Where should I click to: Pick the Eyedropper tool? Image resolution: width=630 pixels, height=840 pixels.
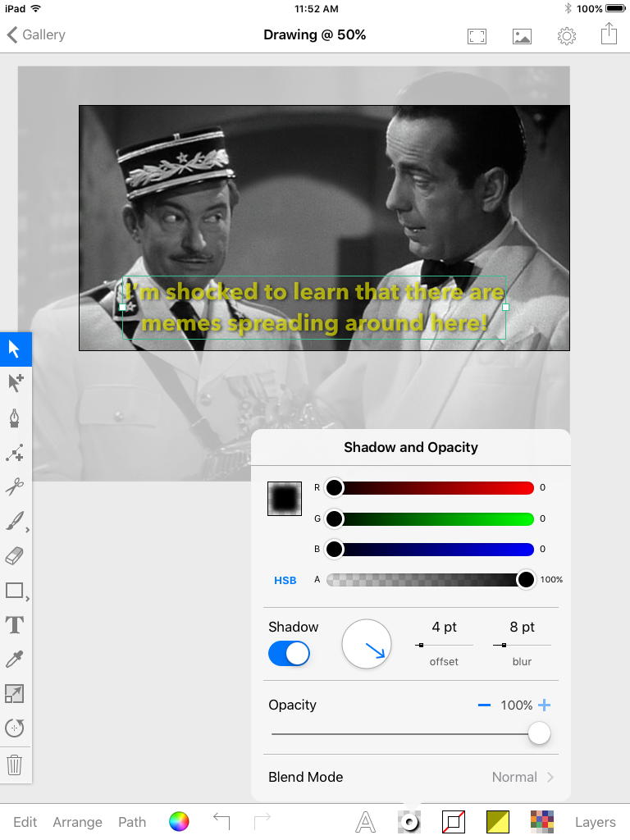tap(15, 660)
